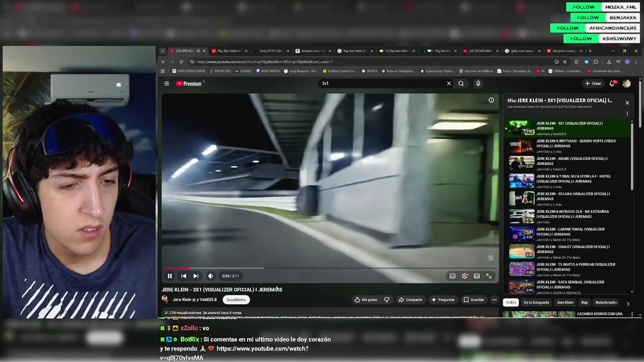Play GATA SENSUAL from the mix

click(x=569, y=287)
